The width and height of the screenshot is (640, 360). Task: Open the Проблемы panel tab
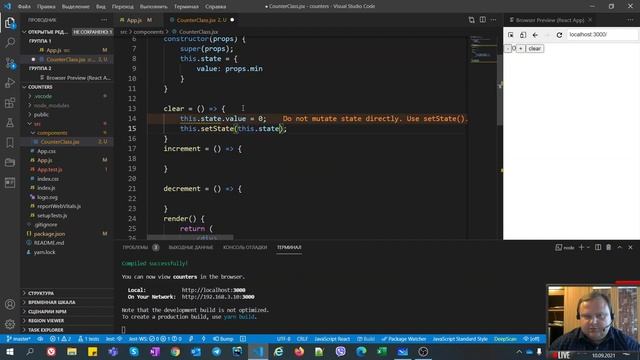pos(135,247)
